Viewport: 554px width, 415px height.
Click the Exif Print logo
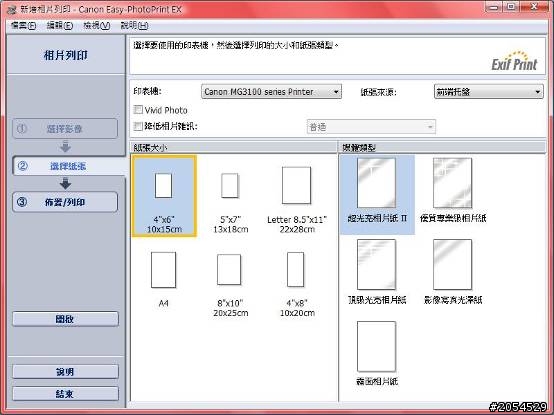pos(514,61)
